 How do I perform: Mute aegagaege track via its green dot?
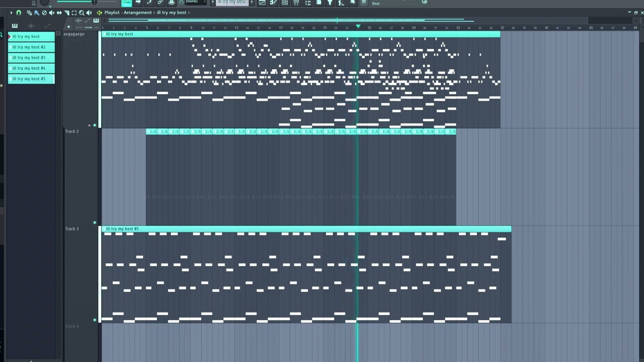[95, 125]
